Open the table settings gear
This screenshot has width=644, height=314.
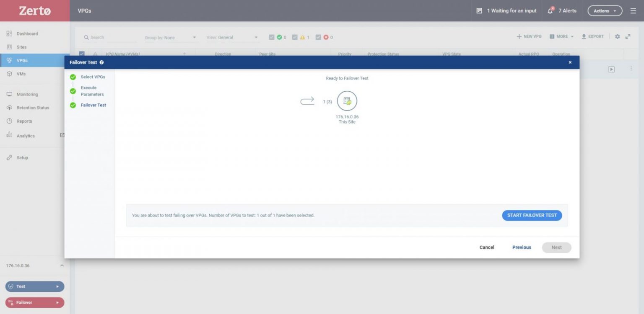617,36
